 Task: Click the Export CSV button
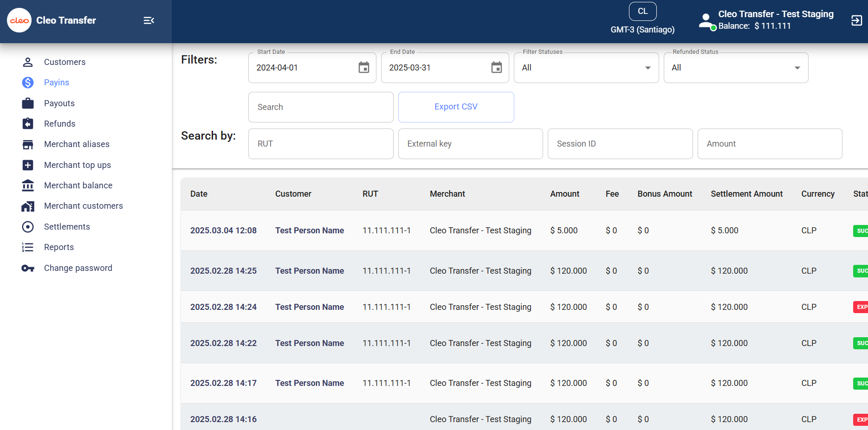coord(456,107)
